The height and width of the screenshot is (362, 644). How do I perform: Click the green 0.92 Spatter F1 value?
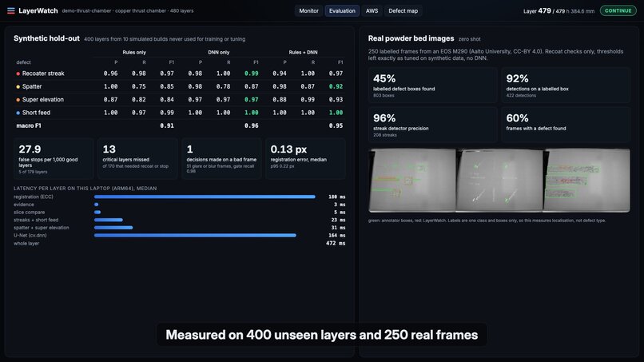click(x=336, y=86)
